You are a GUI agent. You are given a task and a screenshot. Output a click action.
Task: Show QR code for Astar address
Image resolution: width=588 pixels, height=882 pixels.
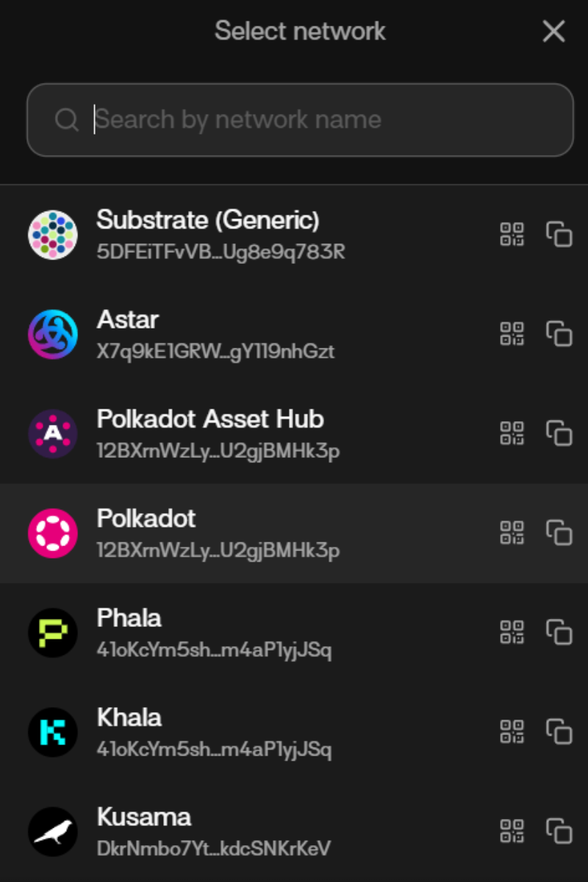[x=512, y=334]
